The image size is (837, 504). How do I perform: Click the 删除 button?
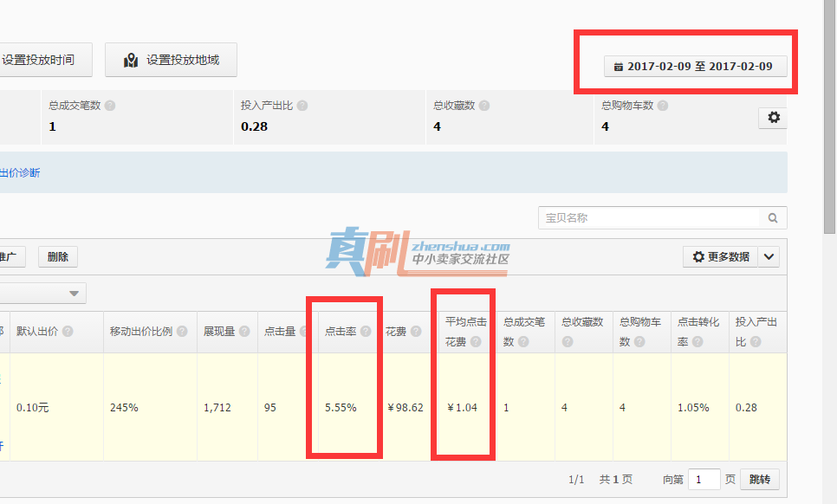coord(58,257)
